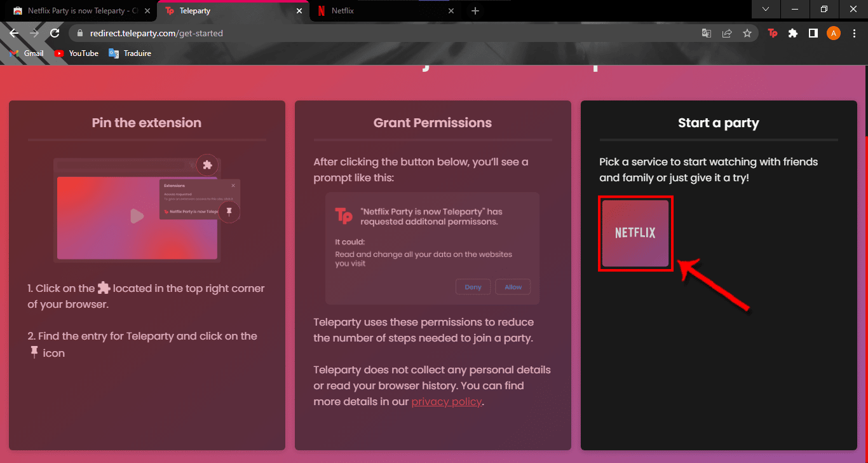The height and width of the screenshot is (463, 868).
Task: Toggle the browser side panel
Action: pos(813,33)
